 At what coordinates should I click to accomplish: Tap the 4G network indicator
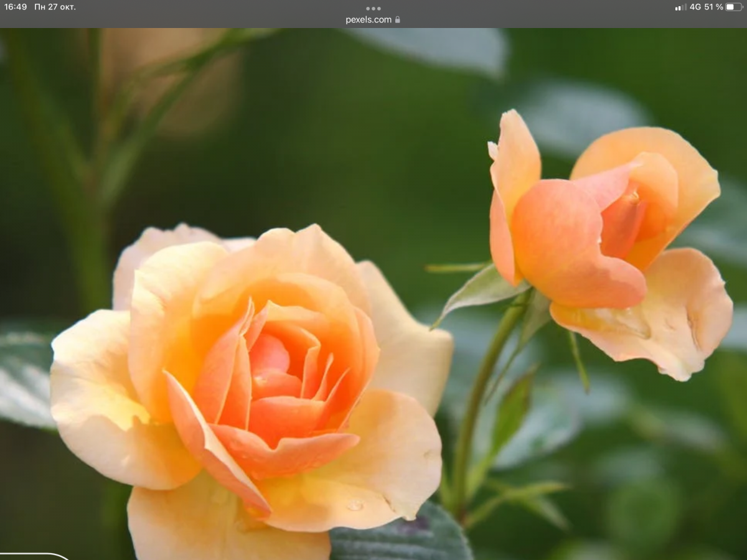click(x=695, y=7)
